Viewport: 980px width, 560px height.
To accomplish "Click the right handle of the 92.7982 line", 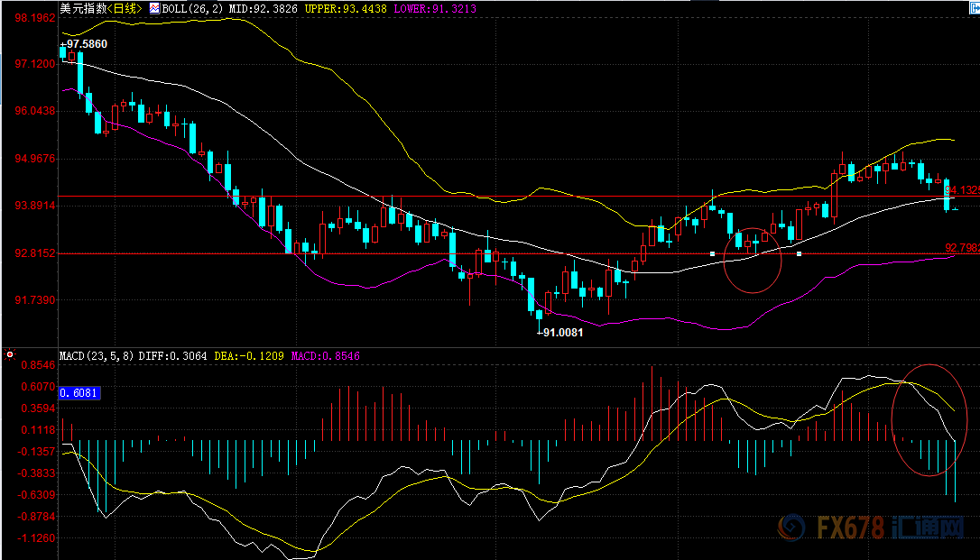I will tap(800, 253).
